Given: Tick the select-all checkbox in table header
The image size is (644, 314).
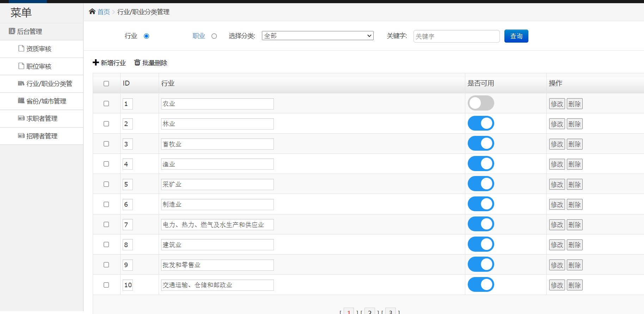Looking at the screenshot, I should point(106,83).
